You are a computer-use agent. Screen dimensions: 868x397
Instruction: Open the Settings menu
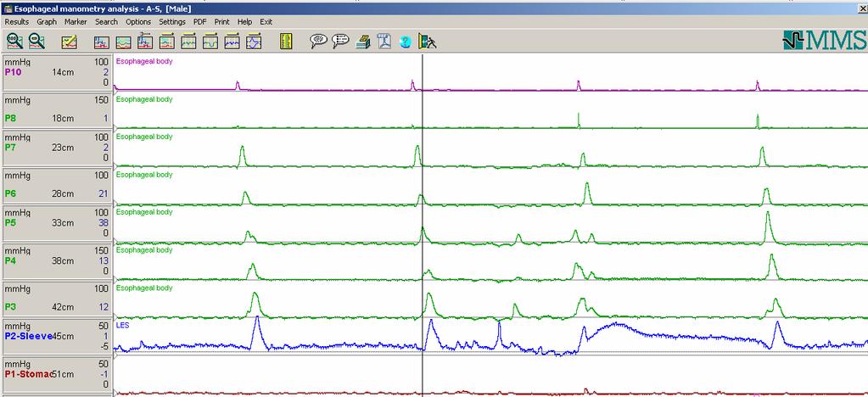coord(172,22)
